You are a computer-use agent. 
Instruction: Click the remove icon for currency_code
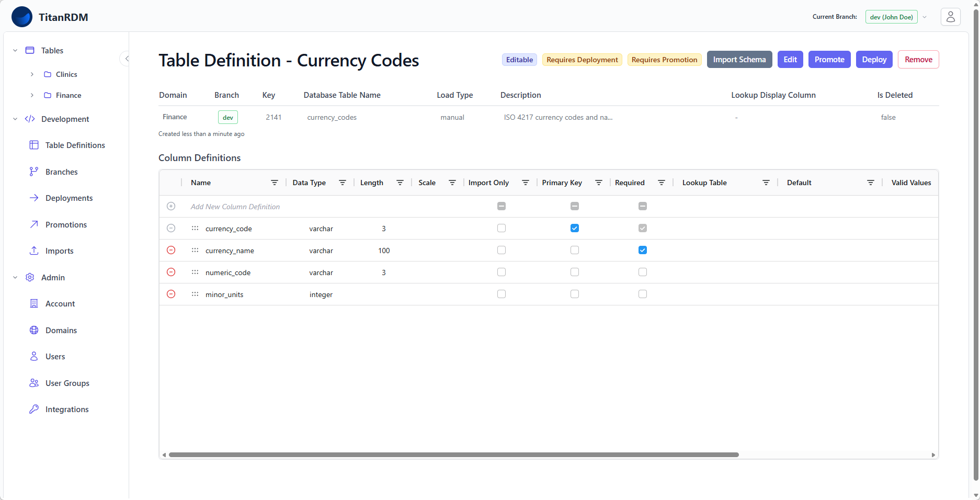tap(171, 228)
